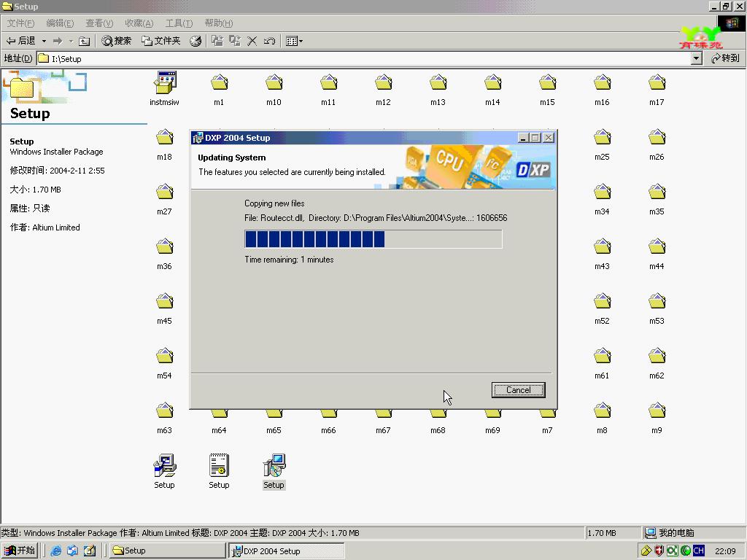Select the m27 folder
This screenshot has width=747, height=560.
[x=164, y=198]
